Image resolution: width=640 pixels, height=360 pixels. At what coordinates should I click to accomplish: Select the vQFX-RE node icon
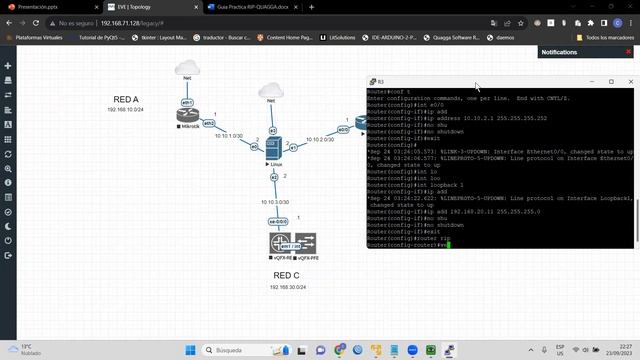pyautogui.click(x=280, y=243)
